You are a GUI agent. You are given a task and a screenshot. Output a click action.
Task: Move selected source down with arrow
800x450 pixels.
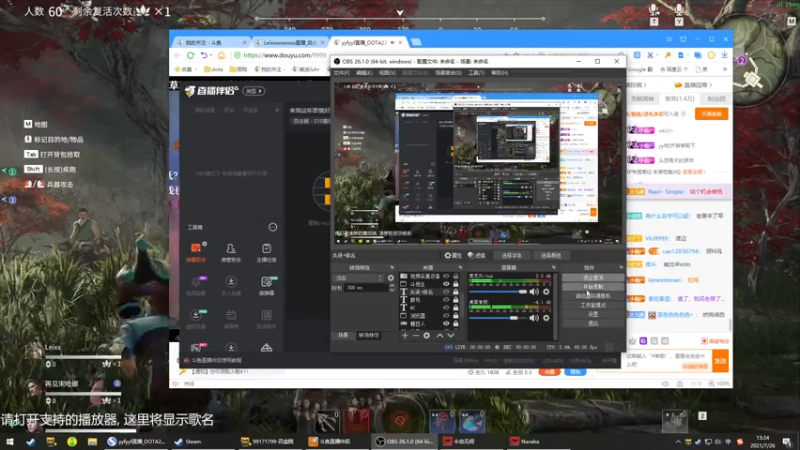(x=451, y=336)
